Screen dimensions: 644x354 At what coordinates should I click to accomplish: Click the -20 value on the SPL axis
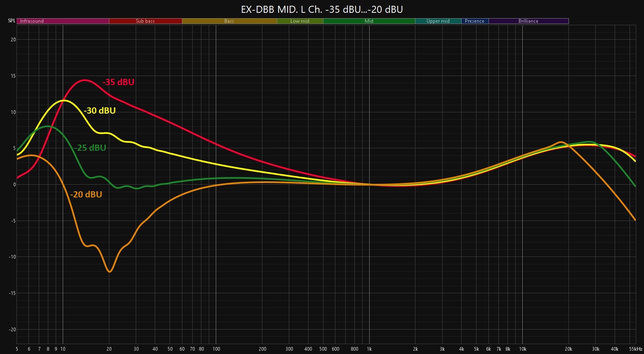(12, 330)
